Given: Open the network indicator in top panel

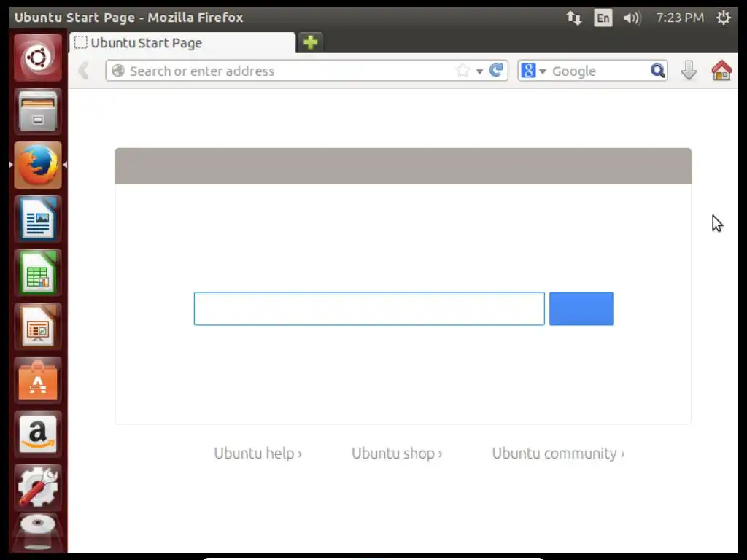Looking at the screenshot, I should [x=573, y=18].
